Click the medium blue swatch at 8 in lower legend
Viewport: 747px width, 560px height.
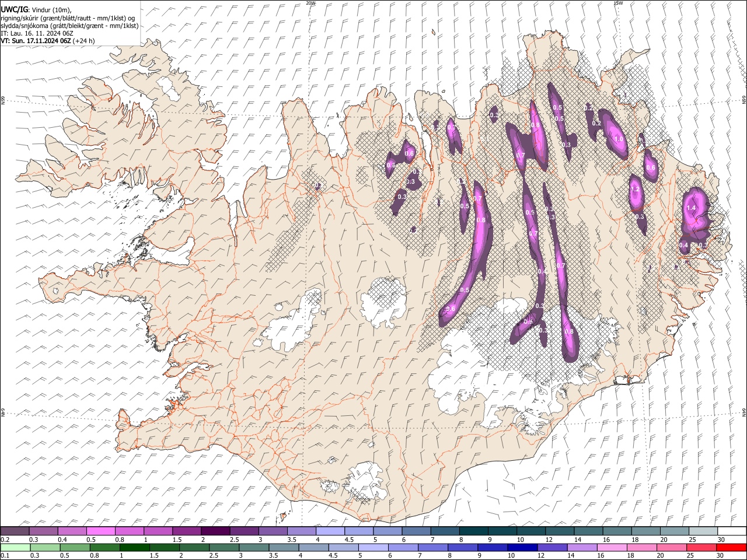pos(463,548)
